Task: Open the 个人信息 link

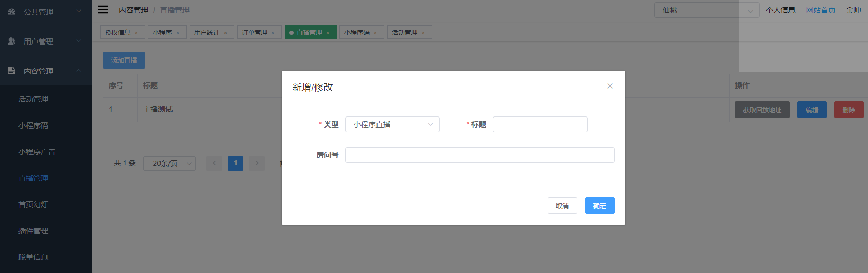Action: pyautogui.click(x=780, y=10)
